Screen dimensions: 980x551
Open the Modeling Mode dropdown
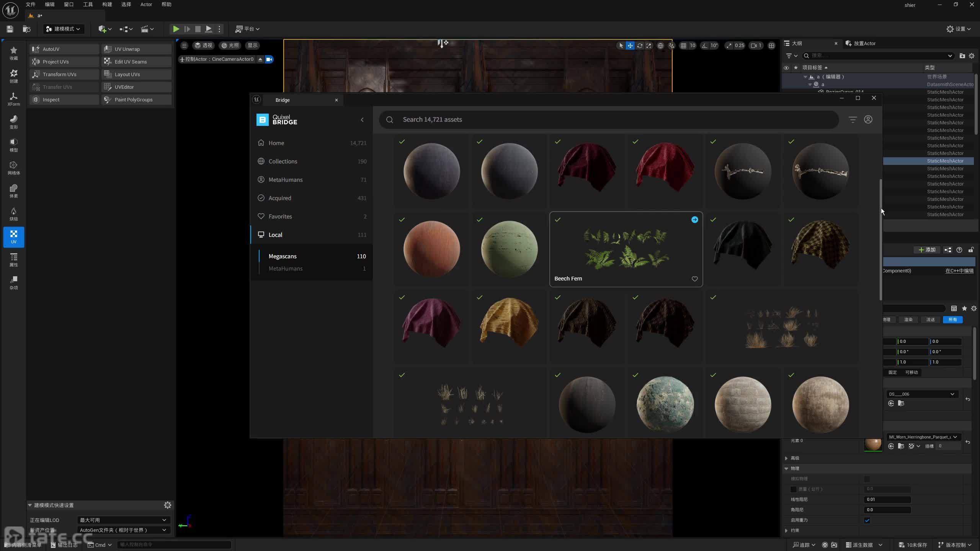point(64,29)
